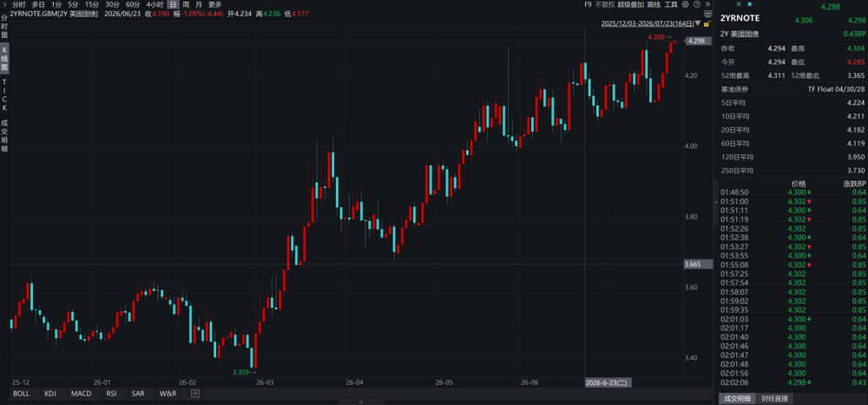The image size is (868, 405).
Task: Click the 2026-6-23 date marker on timeline
Action: click(x=606, y=382)
